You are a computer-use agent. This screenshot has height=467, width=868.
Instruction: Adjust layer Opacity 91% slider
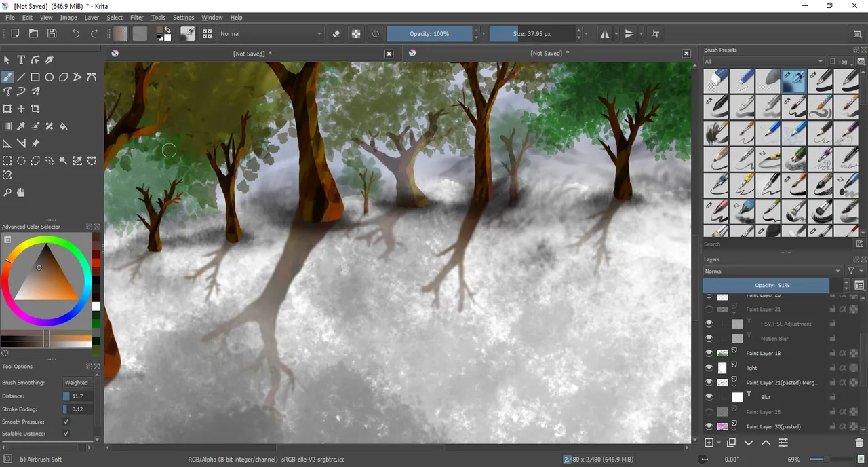pyautogui.click(x=772, y=285)
